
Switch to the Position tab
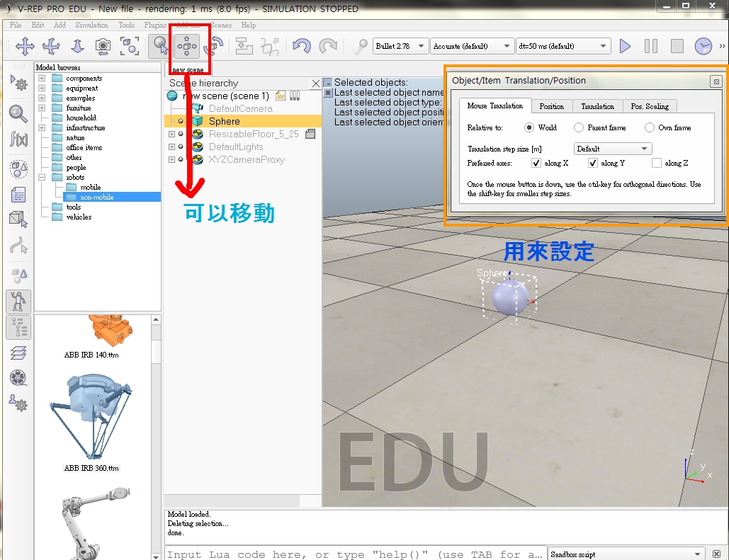[551, 106]
